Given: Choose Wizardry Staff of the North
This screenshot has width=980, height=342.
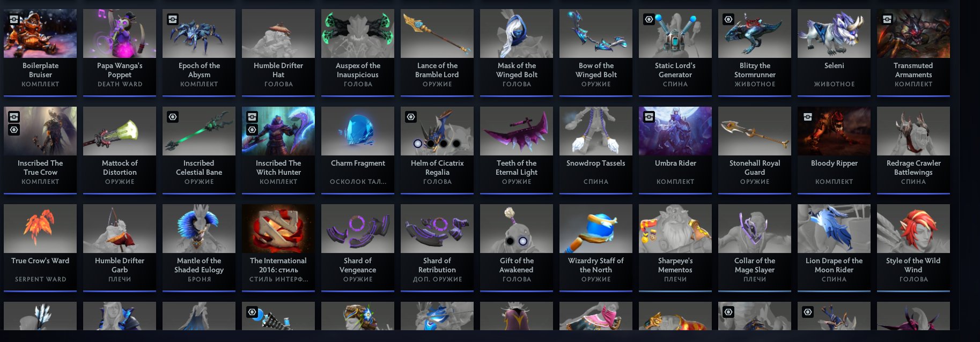Looking at the screenshot, I should (596, 247).
